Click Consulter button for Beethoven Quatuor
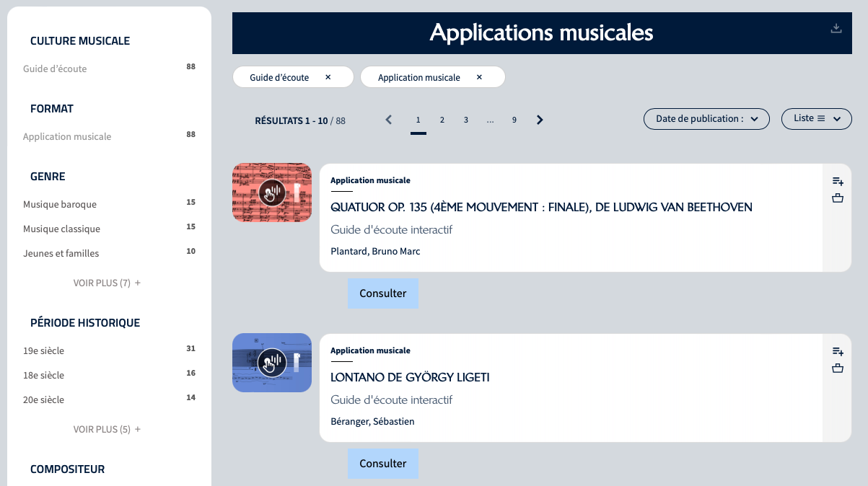The image size is (868, 486). (382, 293)
